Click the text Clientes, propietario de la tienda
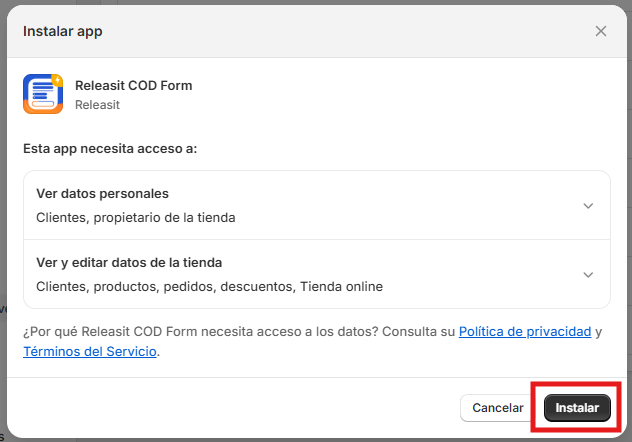632x442 pixels. (x=135, y=218)
